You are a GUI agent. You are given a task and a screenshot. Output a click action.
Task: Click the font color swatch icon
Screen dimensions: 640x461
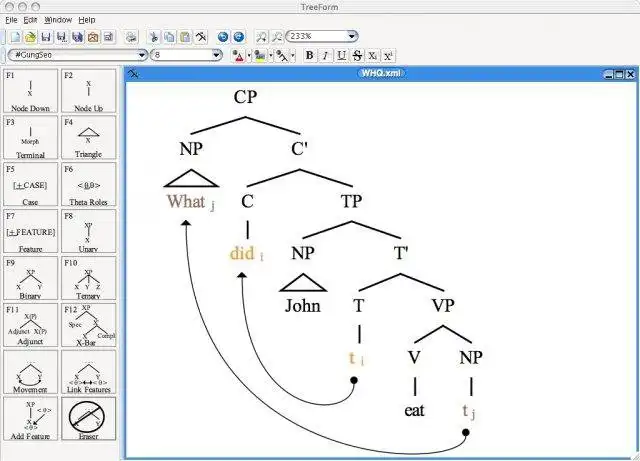click(x=238, y=56)
